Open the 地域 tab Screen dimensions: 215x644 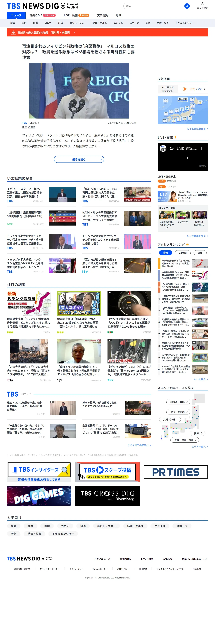118,16
